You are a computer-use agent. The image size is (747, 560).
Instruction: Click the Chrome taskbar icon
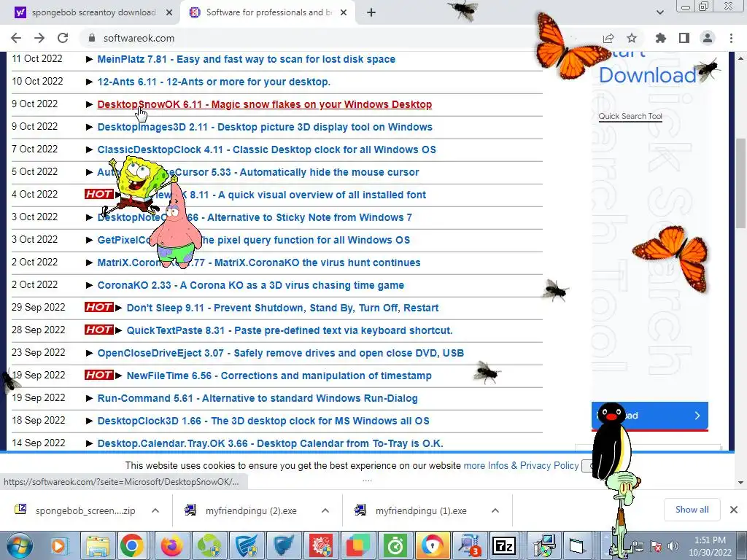click(x=132, y=545)
